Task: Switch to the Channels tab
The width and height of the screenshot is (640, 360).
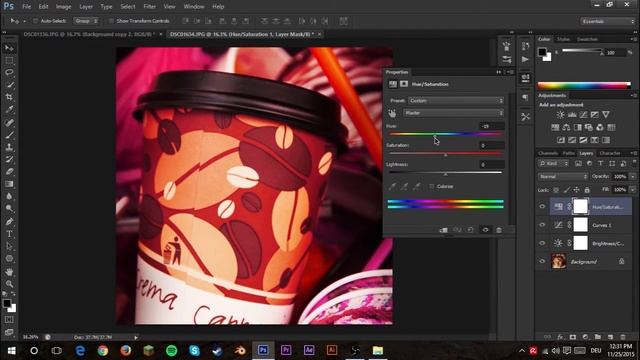Action: coord(548,153)
